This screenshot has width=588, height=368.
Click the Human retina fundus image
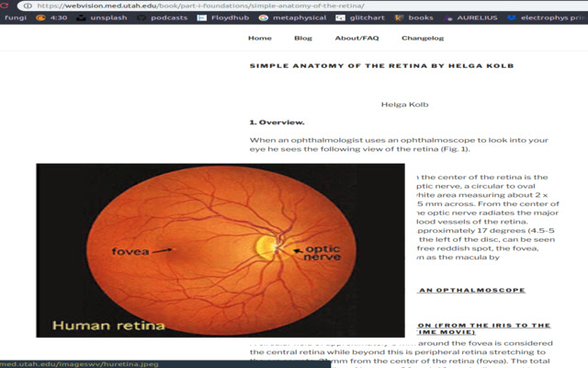[x=220, y=250]
